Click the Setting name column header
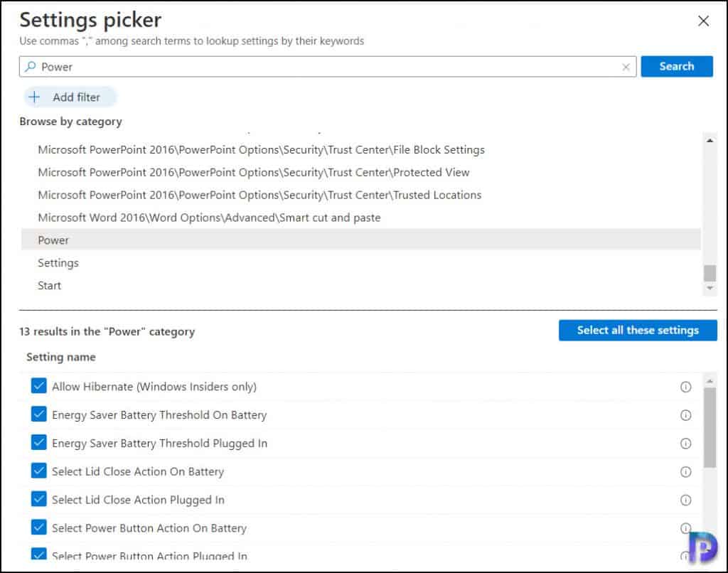The width and height of the screenshot is (728, 573). click(61, 357)
